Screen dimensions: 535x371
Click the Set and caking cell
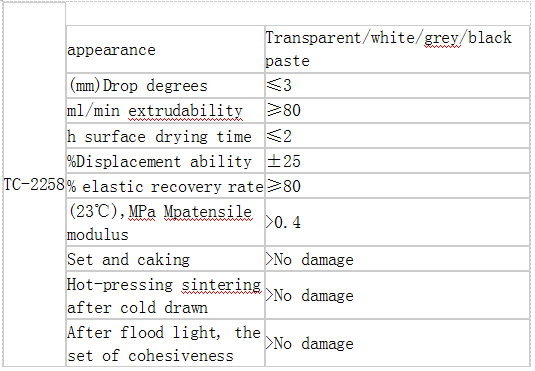165,259
